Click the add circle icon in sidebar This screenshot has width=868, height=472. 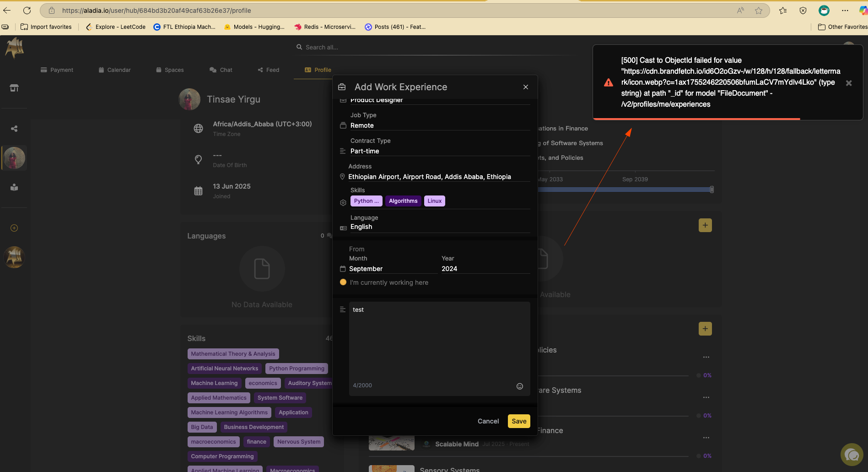point(14,228)
